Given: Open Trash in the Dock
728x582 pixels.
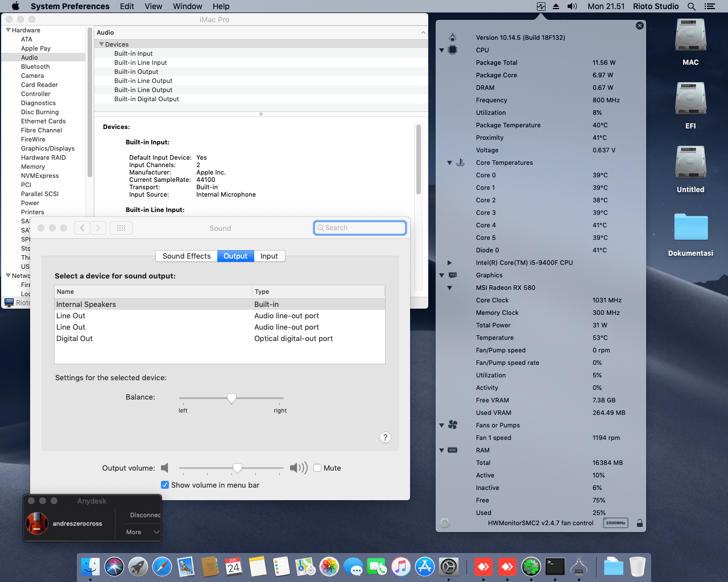Looking at the screenshot, I should (x=638, y=567).
